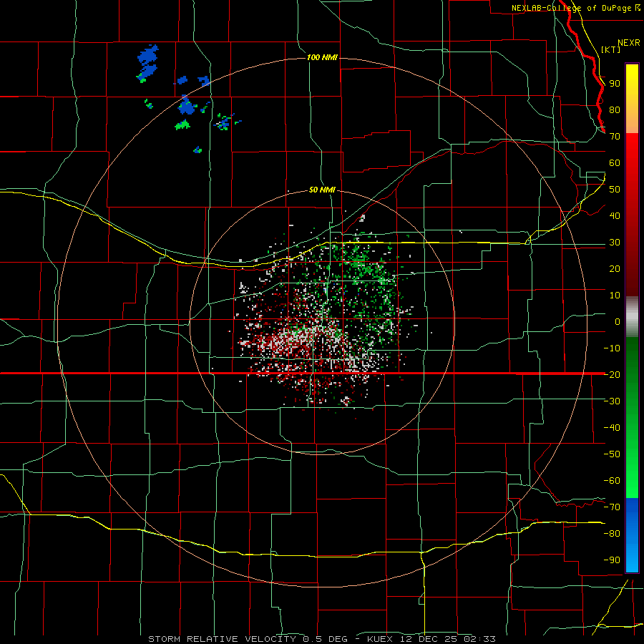Pick the gray zero-velocity color bar segment

point(632,317)
